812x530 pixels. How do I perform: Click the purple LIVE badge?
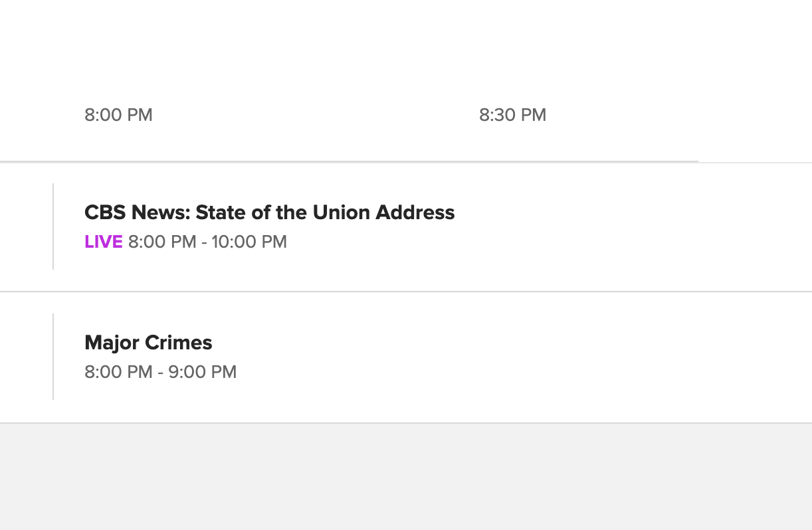click(x=104, y=242)
